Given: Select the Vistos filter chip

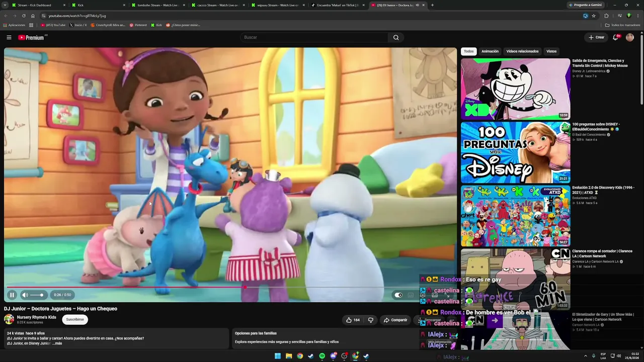Looking at the screenshot, I should [551, 51].
